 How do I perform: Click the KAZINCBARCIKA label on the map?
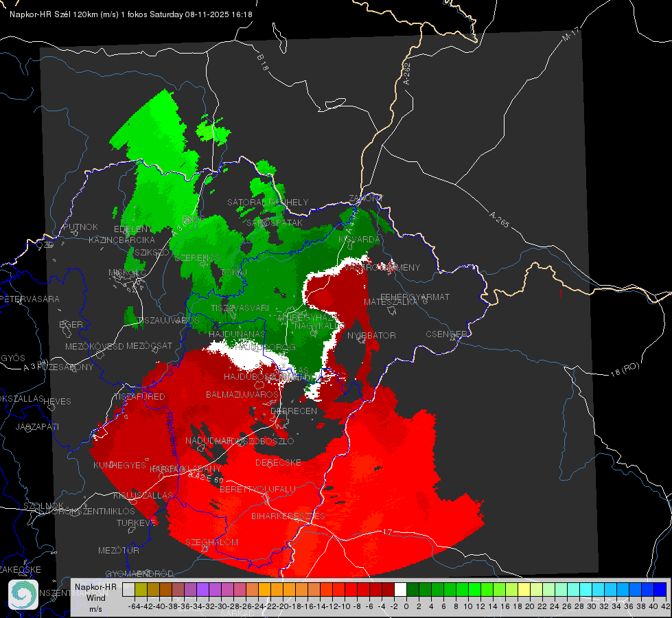click(x=121, y=240)
